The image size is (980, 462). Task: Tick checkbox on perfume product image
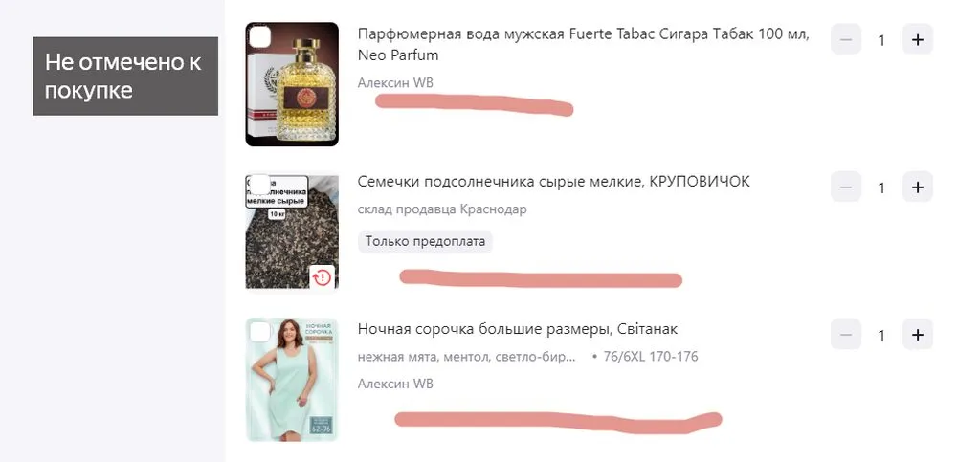point(260,37)
